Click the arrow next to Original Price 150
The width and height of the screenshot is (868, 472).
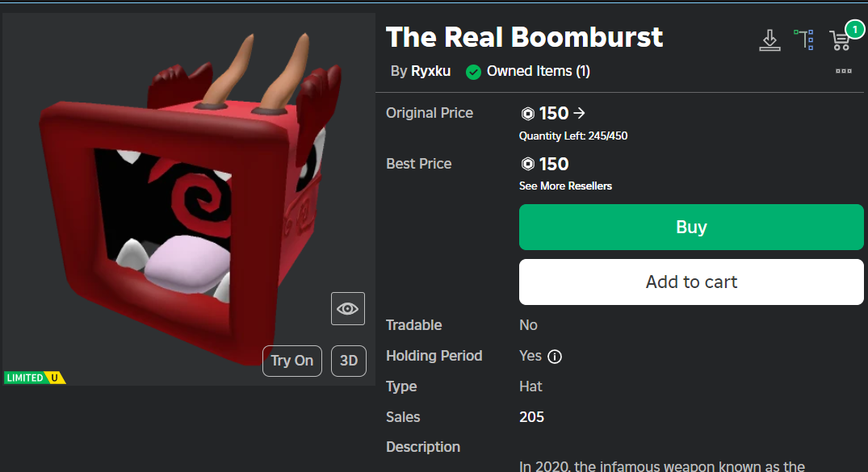(579, 113)
